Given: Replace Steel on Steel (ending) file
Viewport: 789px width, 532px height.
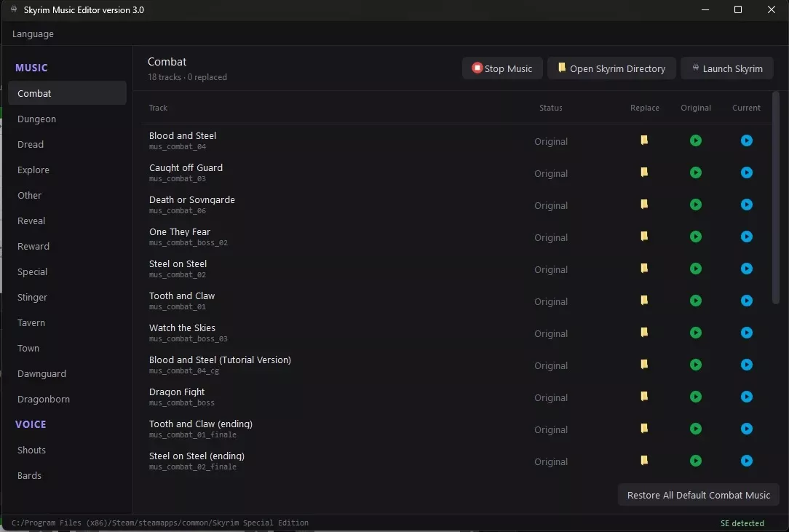Looking at the screenshot, I should pos(644,461).
